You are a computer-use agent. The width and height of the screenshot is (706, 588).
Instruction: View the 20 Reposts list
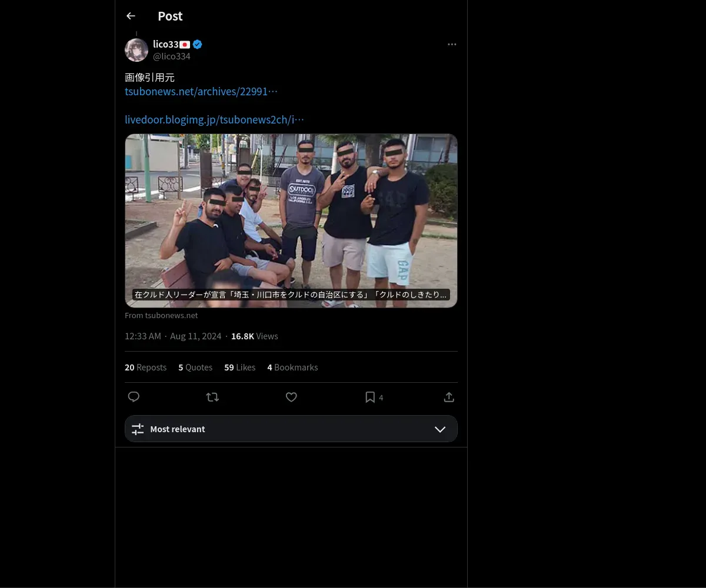pyautogui.click(x=145, y=367)
